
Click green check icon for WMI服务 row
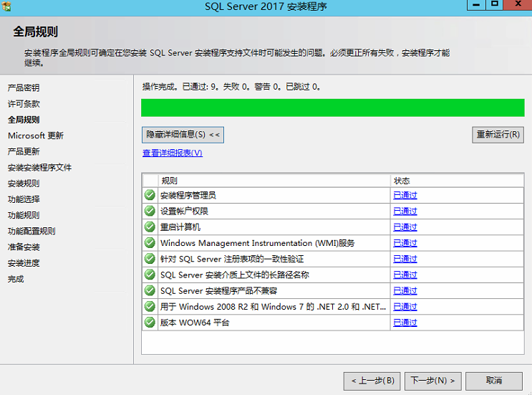click(150, 243)
